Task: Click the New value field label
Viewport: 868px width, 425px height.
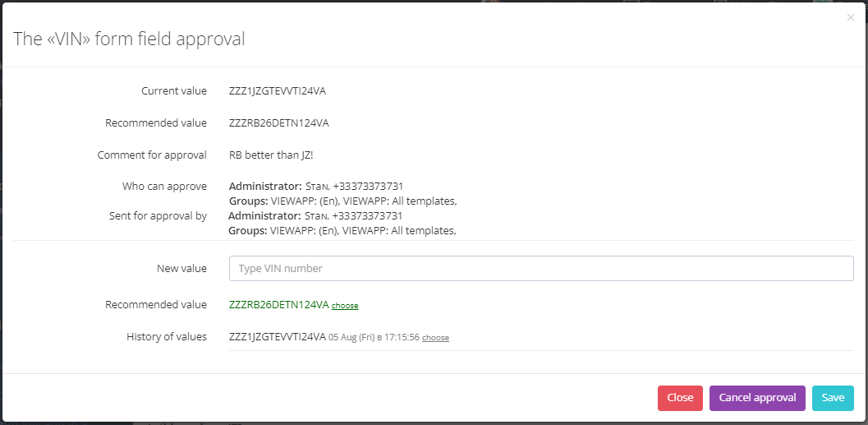Action: 181,268
